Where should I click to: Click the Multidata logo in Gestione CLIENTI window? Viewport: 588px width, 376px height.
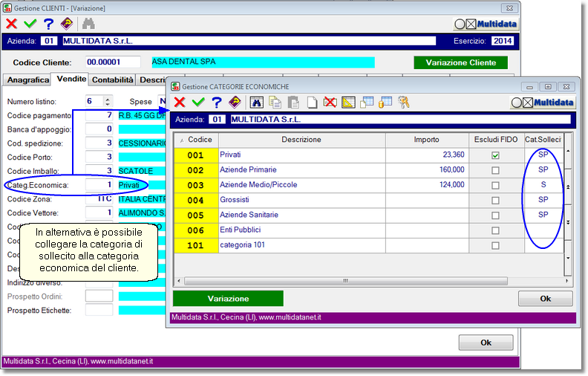point(486,24)
